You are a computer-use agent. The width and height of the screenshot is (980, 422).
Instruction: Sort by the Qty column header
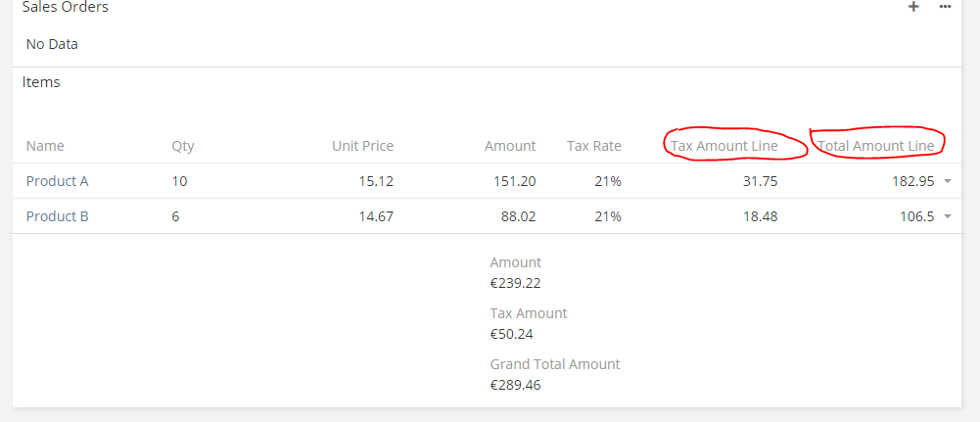point(183,146)
